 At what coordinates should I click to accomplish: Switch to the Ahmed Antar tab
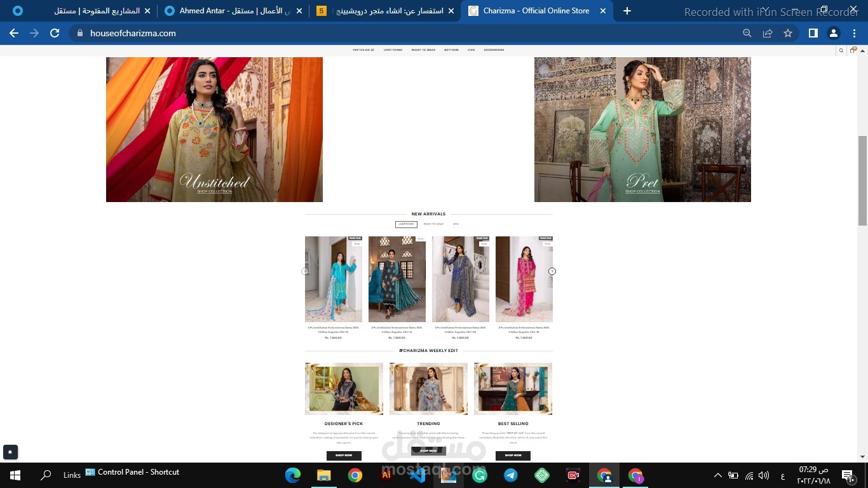234,11
